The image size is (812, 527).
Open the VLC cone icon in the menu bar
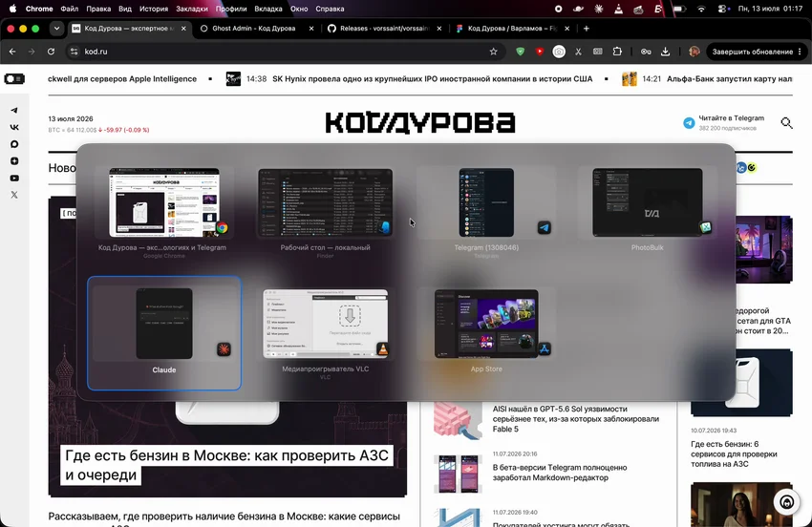[618, 9]
